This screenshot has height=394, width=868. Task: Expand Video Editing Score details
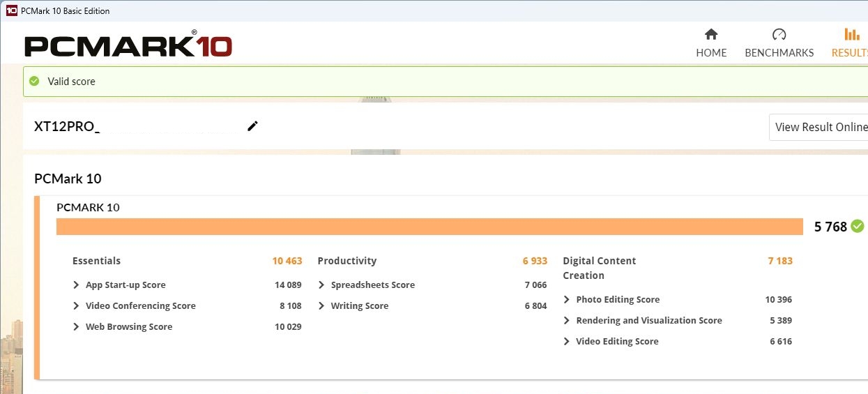(x=567, y=341)
